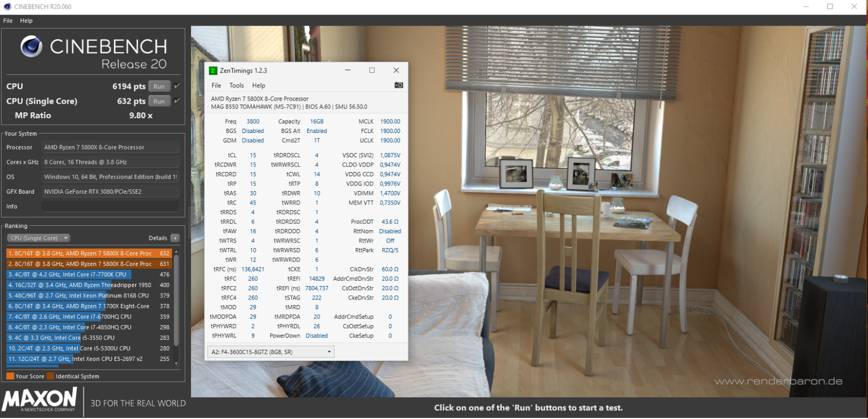Click the OS field Windows 10
This screenshot has height=419, width=868.
111,177
